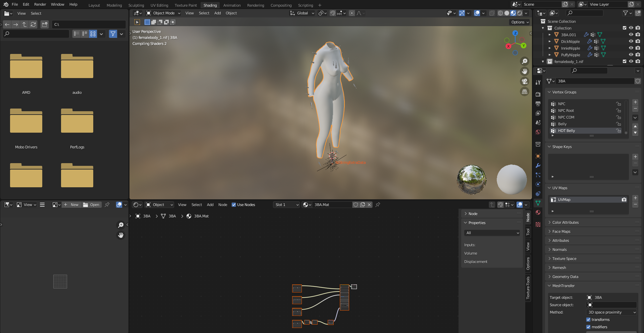
Task: Select solid viewport shading
Action: 507,13
